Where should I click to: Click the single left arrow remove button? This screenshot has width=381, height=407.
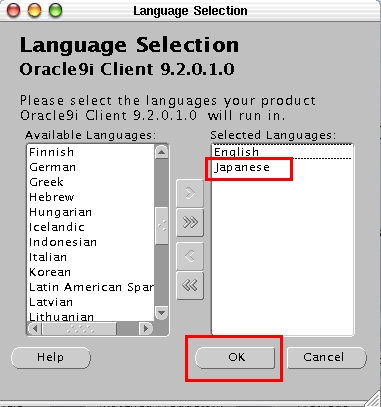click(190, 256)
